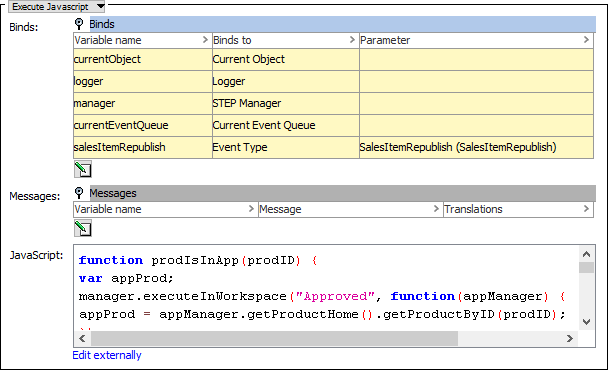Open the edit Binds pencil icon
The height and width of the screenshot is (370, 608).
[x=83, y=169]
